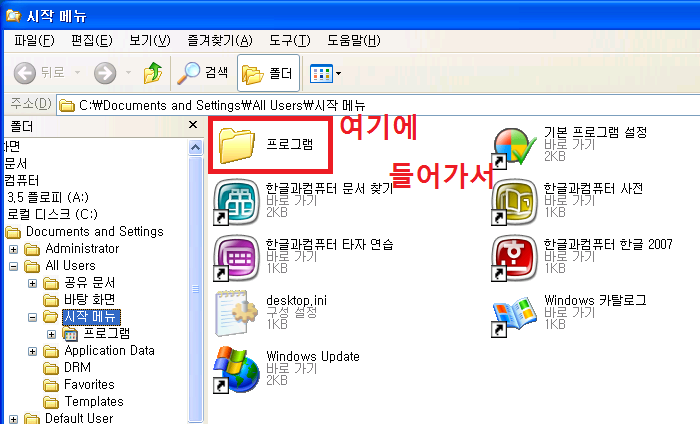Select the 프로그램 folder icon
Screen dimensions: 700x424
point(237,145)
